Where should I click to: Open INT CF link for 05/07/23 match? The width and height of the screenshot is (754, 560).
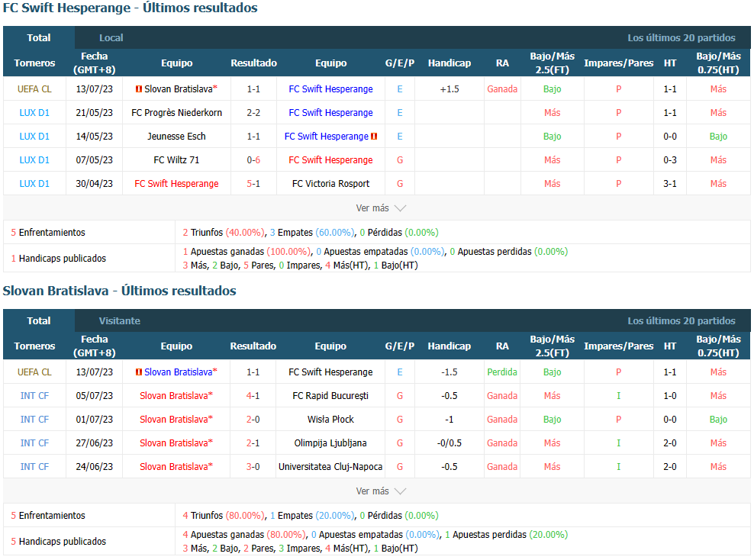34,396
